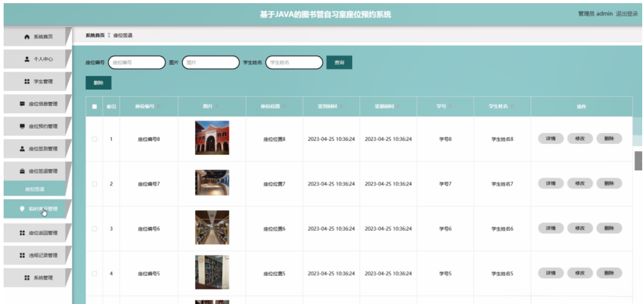Check the checkbox for row 座位编号6
Viewport: 644px width, 304px height.
point(94,229)
